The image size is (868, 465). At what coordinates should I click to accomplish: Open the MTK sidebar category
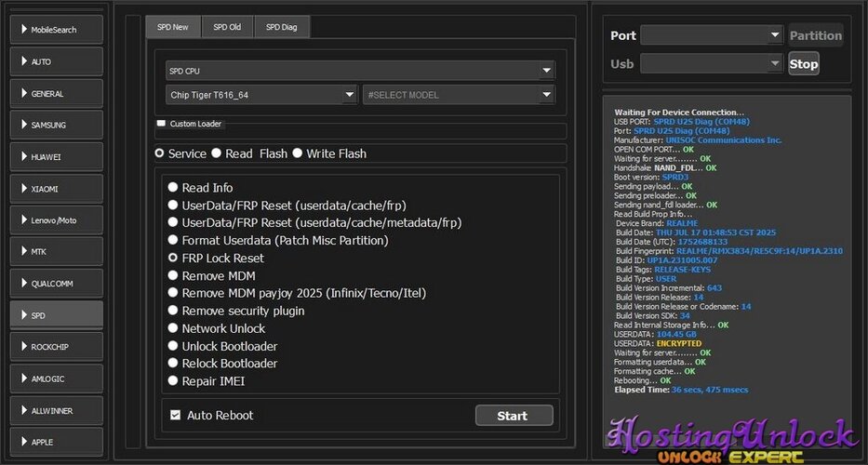coord(56,252)
